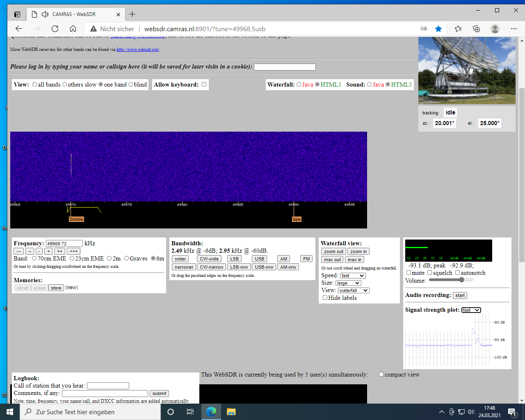
Task: Enable the Allow keyboard checkbox
Action: point(204,84)
